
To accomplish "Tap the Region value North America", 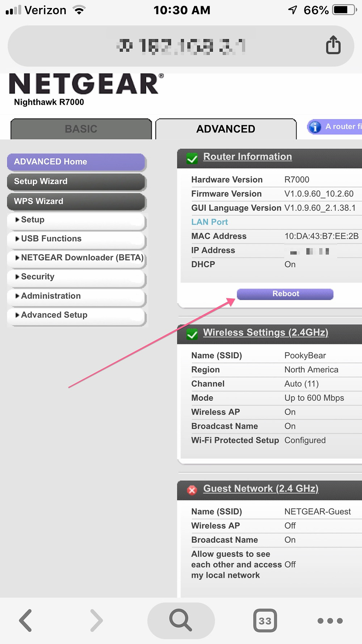I will coord(311,370).
